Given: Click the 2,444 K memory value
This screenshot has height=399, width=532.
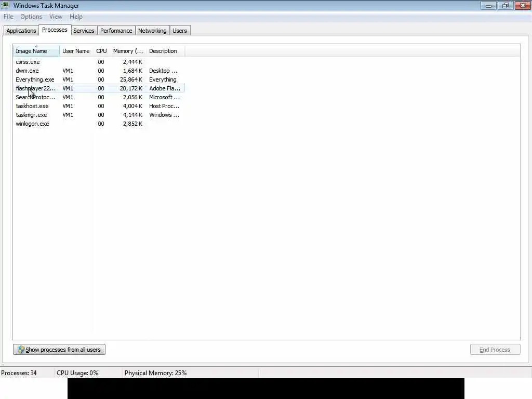Looking at the screenshot, I should [132, 62].
